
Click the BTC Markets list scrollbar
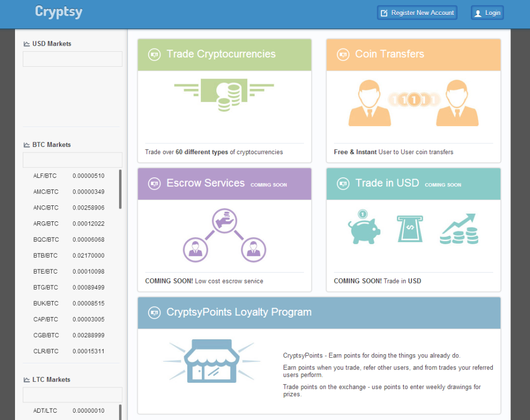click(x=120, y=189)
